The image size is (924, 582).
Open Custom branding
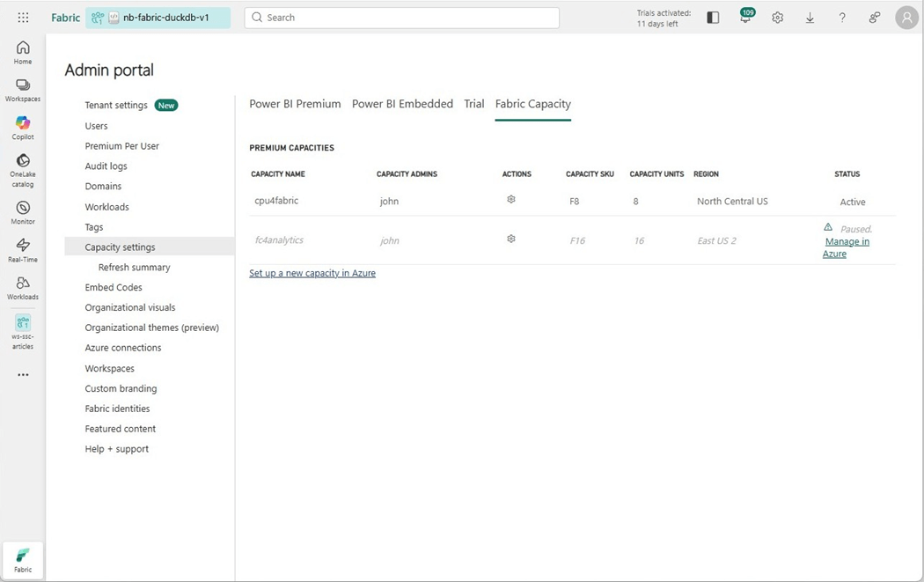tap(121, 388)
